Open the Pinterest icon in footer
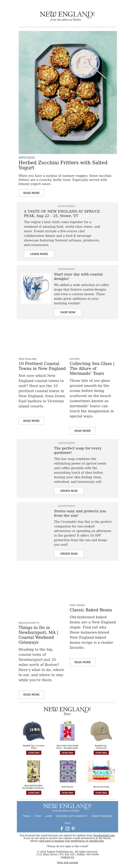 click(x=73, y=828)
